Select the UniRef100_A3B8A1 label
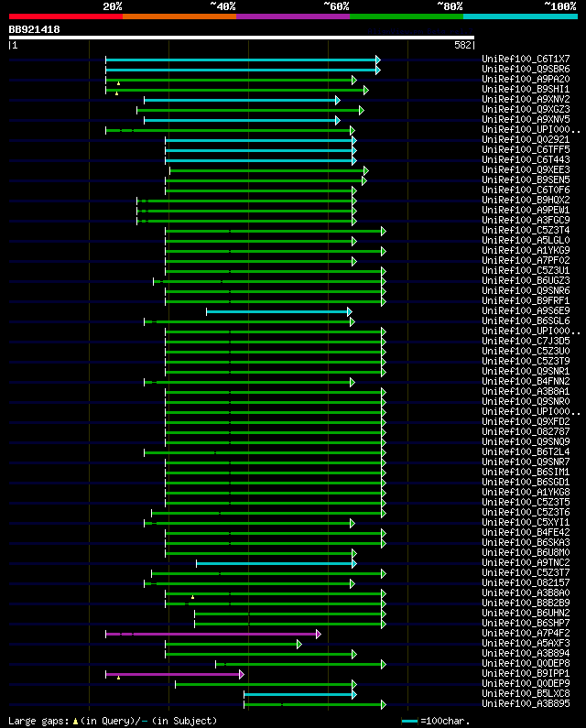Screen dimensions: 586x728 coord(526,391)
